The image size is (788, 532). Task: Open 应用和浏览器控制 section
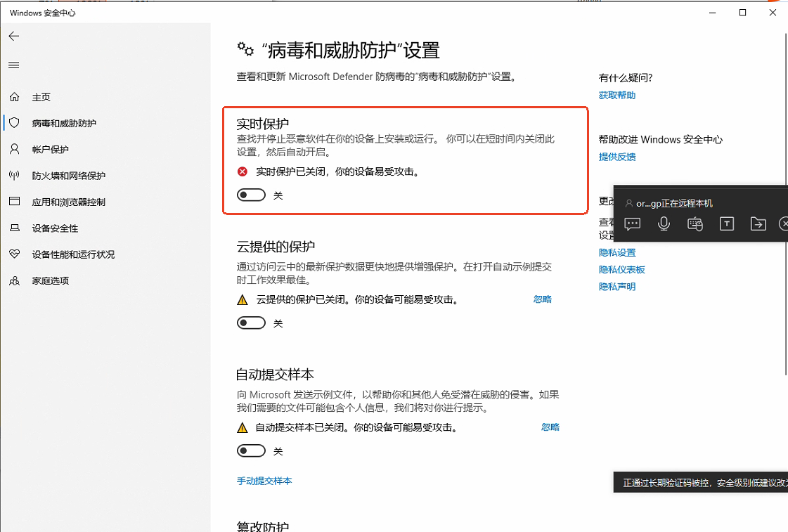click(x=68, y=202)
